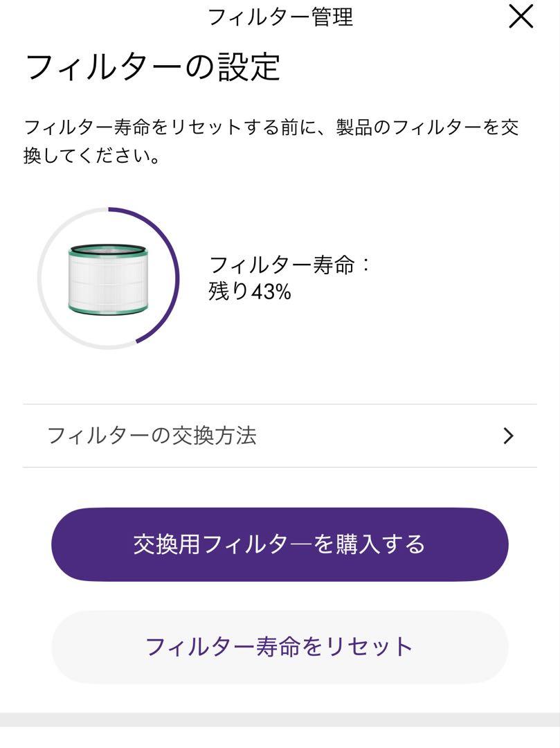Image resolution: width=560 pixels, height=748 pixels.
Task: Open the フィルターの交換方法 row label
Action: (152, 436)
